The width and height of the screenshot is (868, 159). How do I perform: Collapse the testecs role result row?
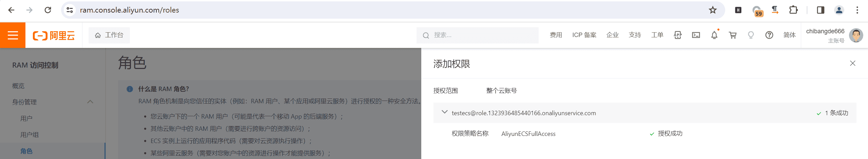(x=444, y=112)
